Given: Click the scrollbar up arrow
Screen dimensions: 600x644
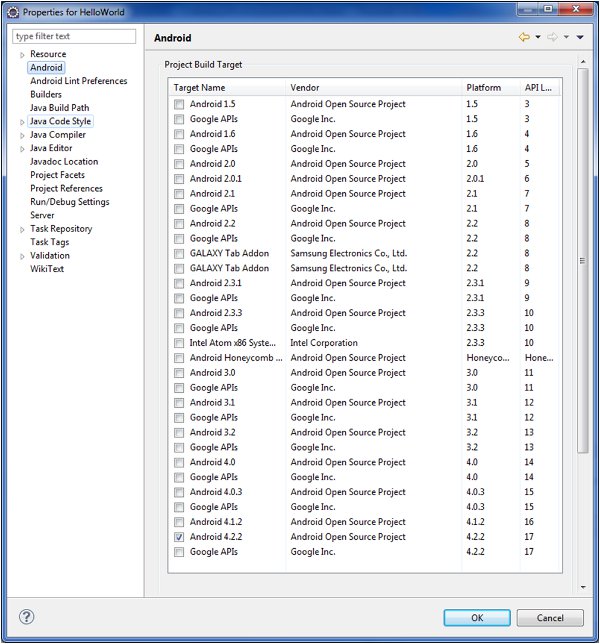Looking at the screenshot, I should tap(583, 62).
